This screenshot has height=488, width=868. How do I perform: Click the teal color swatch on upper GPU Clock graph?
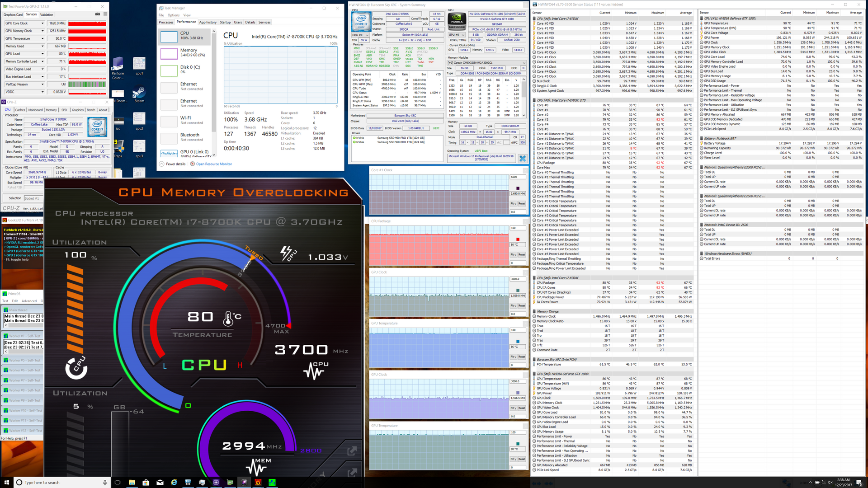pos(518,290)
